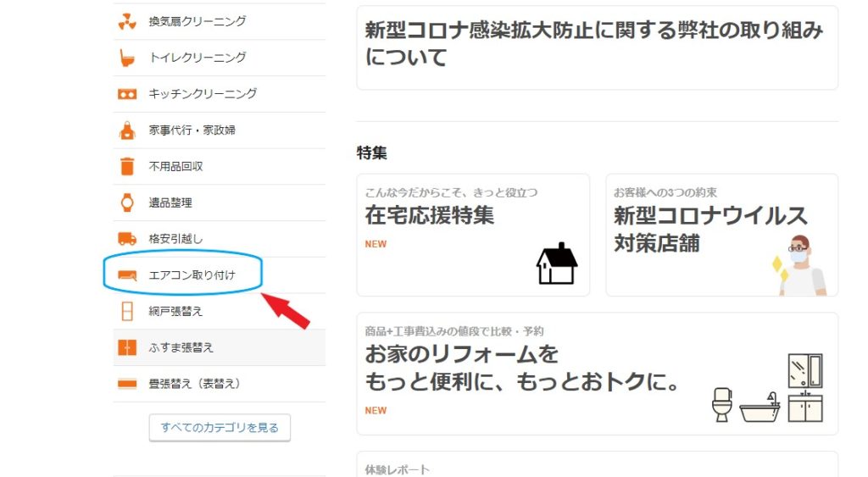
Task: Open the お家のリフォーム banner
Action: [x=597, y=373]
